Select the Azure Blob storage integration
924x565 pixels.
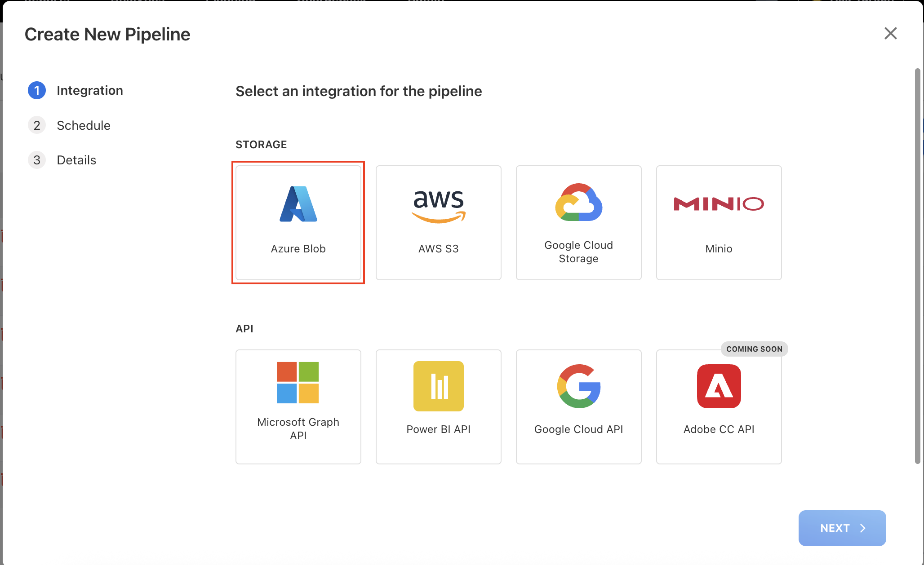pos(298,222)
